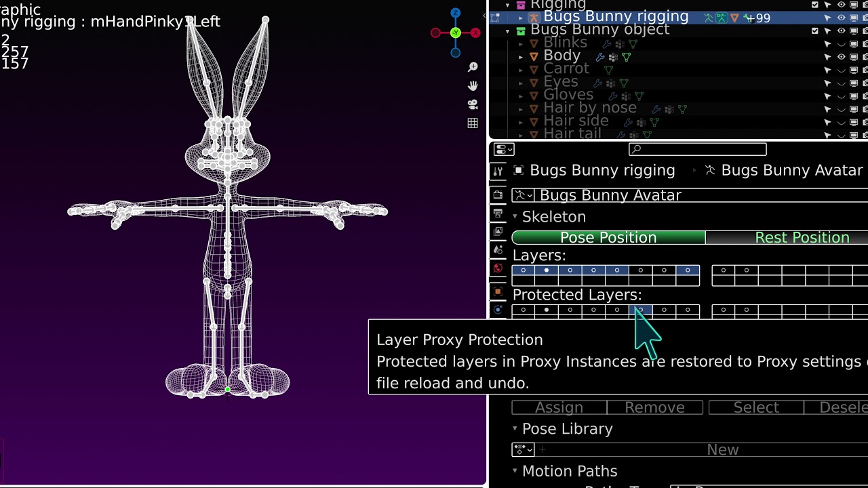
Task: Select Pose Position mode
Action: pos(608,238)
